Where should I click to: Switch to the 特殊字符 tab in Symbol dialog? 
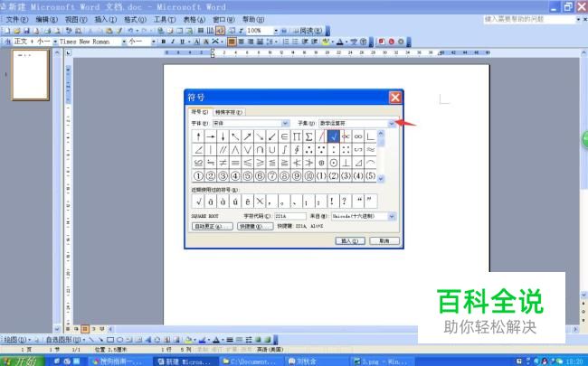coord(229,112)
